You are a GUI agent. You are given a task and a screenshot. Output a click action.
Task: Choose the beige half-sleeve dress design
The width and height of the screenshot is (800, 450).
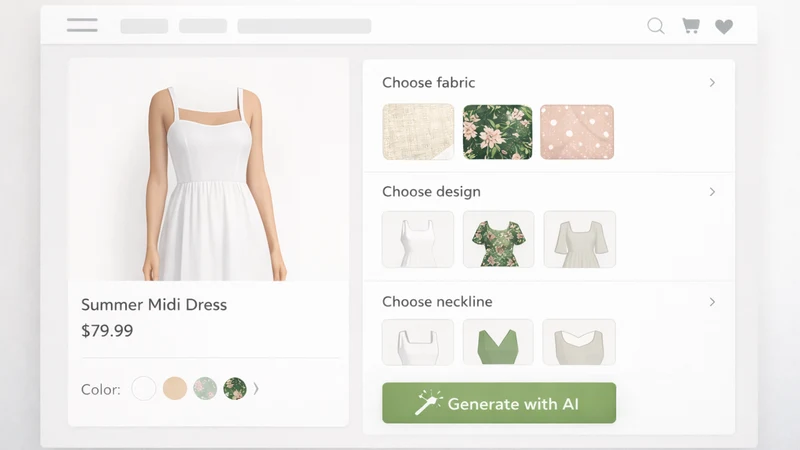pyautogui.click(x=580, y=239)
